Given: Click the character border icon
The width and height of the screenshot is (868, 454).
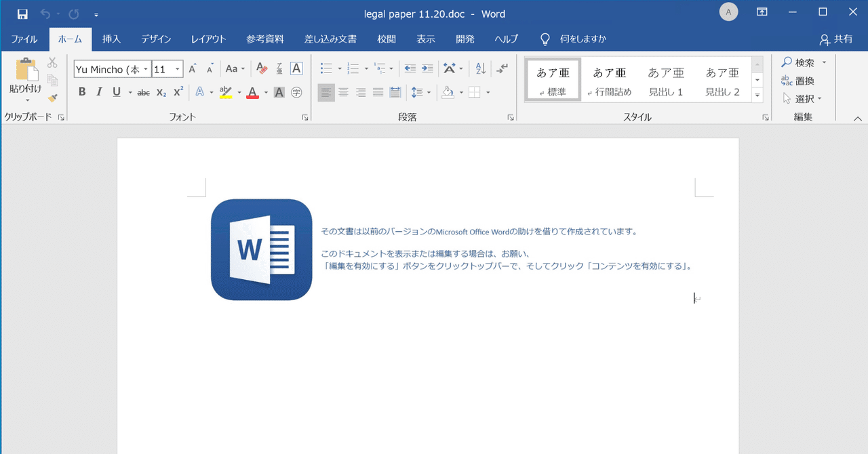Looking at the screenshot, I should click(296, 68).
